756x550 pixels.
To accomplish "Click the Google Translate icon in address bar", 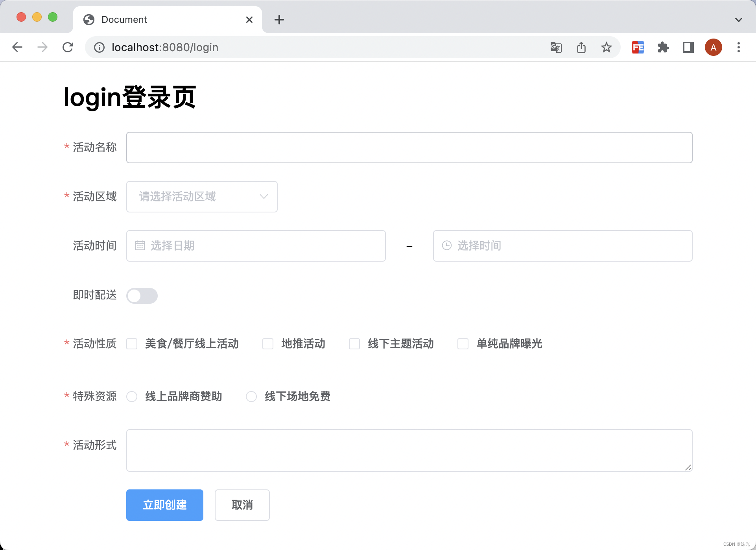I will pyautogui.click(x=556, y=47).
